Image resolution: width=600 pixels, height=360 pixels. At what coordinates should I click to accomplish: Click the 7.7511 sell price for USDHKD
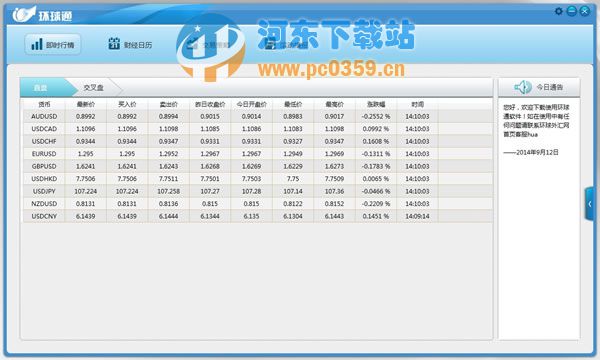tap(168, 179)
